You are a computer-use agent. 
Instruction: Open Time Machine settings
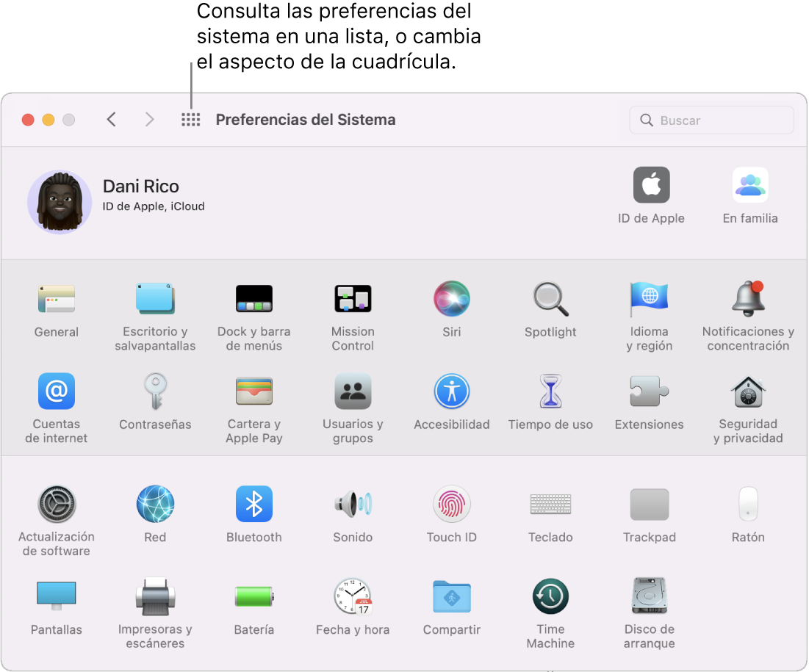pyautogui.click(x=550, y=596)
